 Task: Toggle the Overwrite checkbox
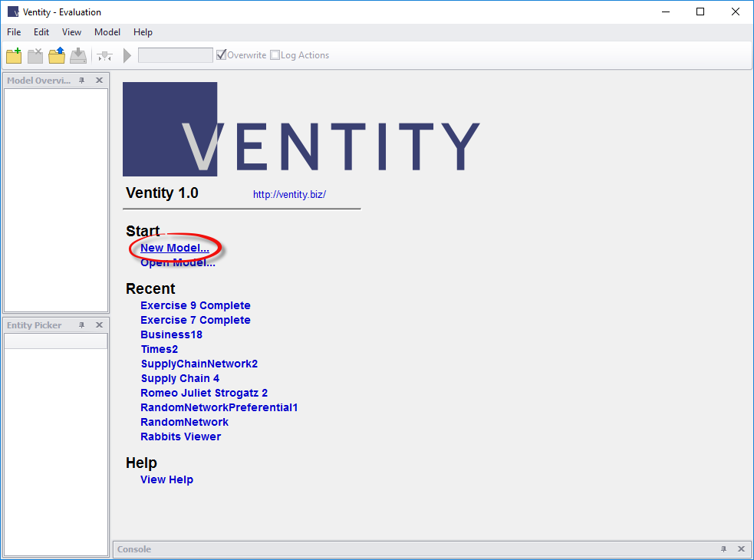(221, 54)
